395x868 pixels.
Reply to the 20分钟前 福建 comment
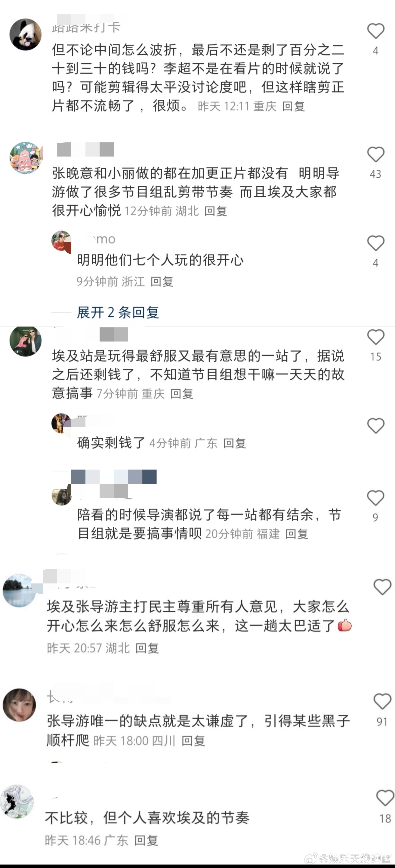click(297, 534)
